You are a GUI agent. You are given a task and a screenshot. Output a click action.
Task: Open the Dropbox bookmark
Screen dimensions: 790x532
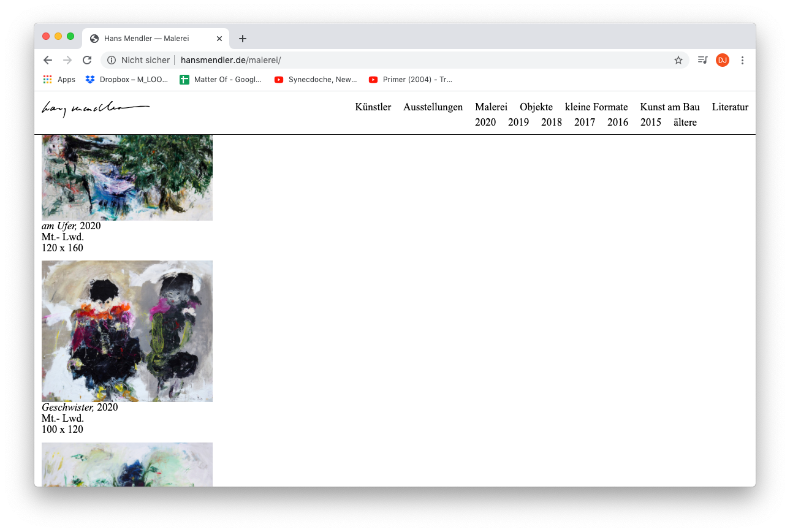pos(126,80)
